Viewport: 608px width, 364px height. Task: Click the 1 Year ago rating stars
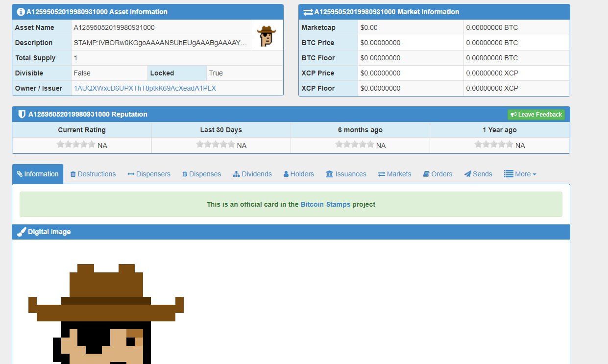[494, 144]
